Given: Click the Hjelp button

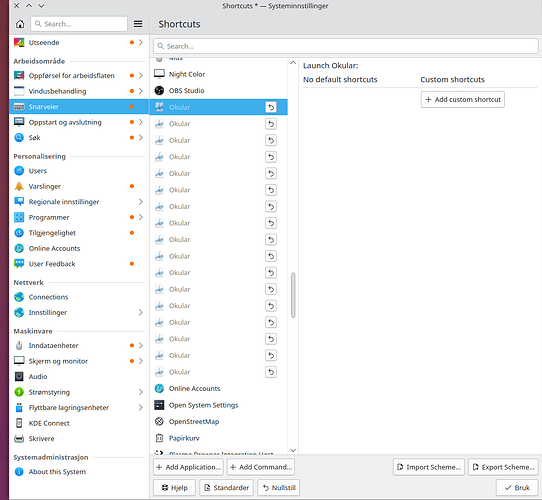Looking at the screenshot, I should [x=175, y=488].
